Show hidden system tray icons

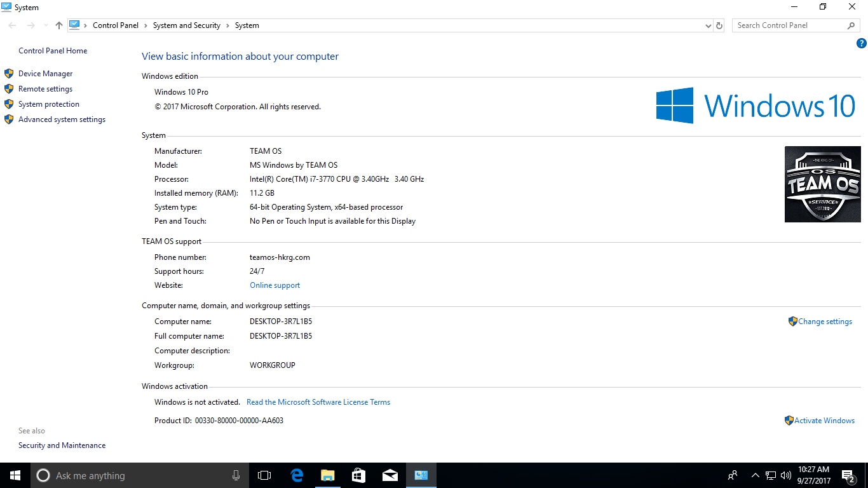755,475
